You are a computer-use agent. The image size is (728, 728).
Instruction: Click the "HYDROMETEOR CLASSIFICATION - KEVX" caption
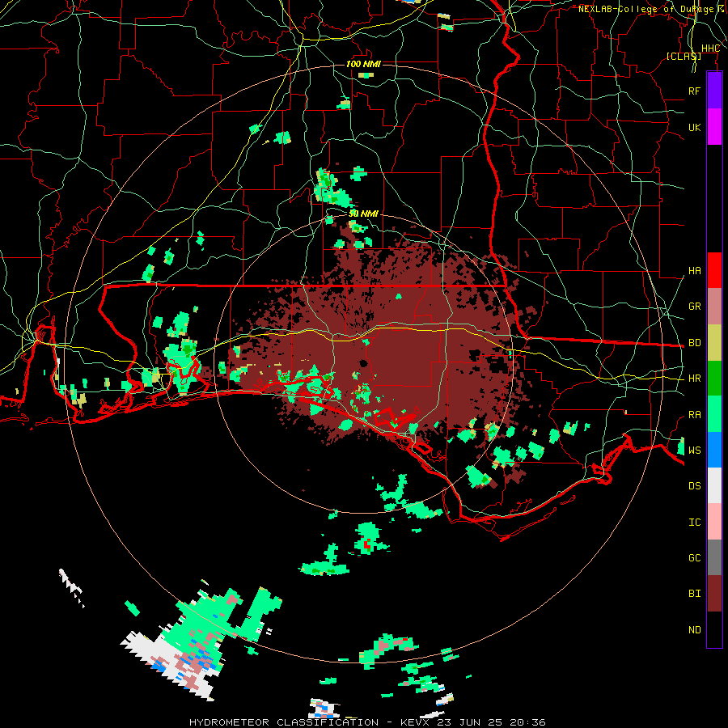tap(303, 722)
